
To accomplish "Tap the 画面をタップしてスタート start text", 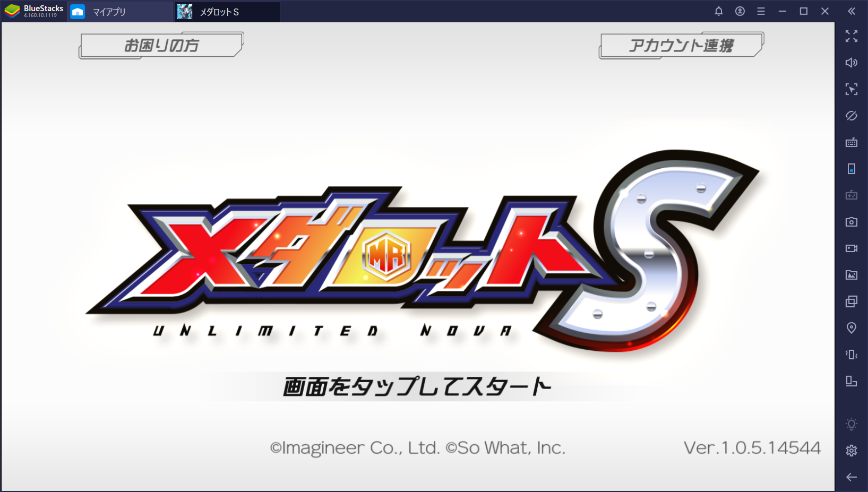I will pyautogui.click(x=417, y=386).
